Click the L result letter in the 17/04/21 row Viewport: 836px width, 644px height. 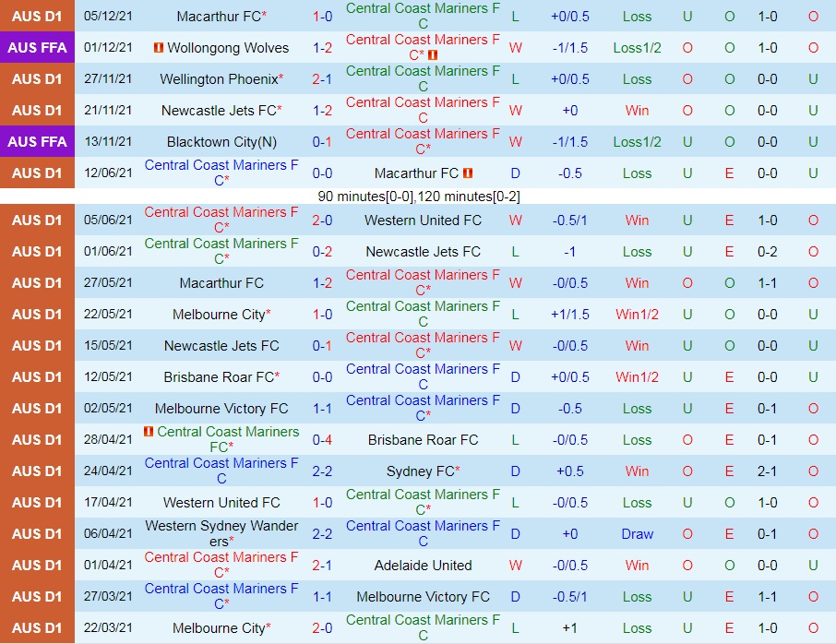[x=515, y=503]
